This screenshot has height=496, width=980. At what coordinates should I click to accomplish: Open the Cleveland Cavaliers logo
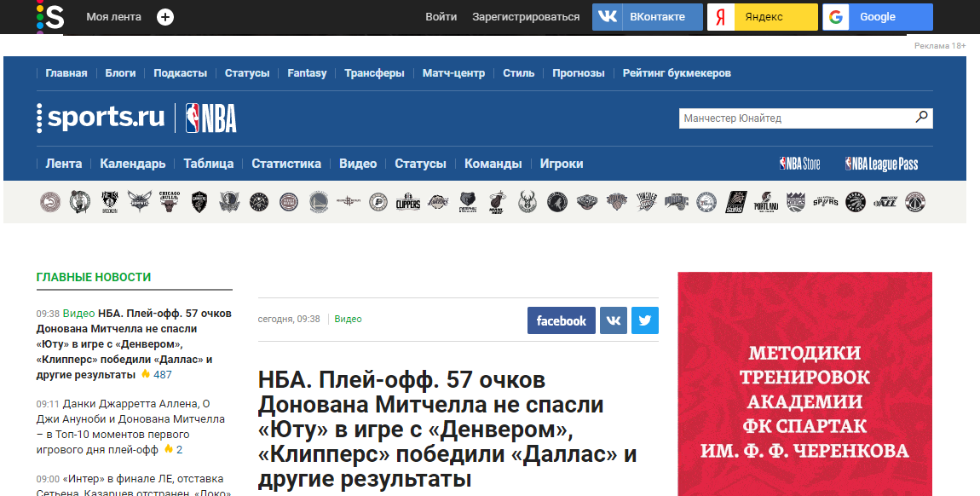pos(199,202)
